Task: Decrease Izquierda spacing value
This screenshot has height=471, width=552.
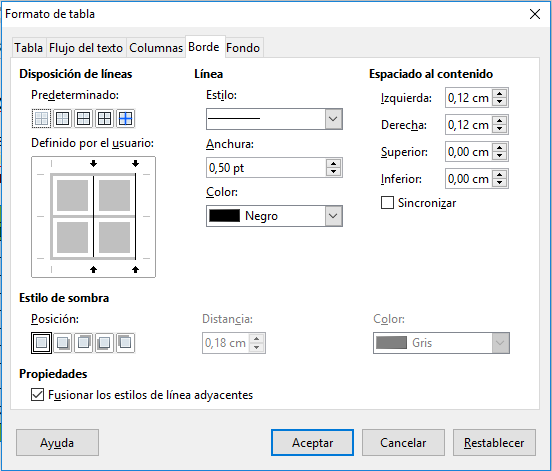Action: coord(500,102)
